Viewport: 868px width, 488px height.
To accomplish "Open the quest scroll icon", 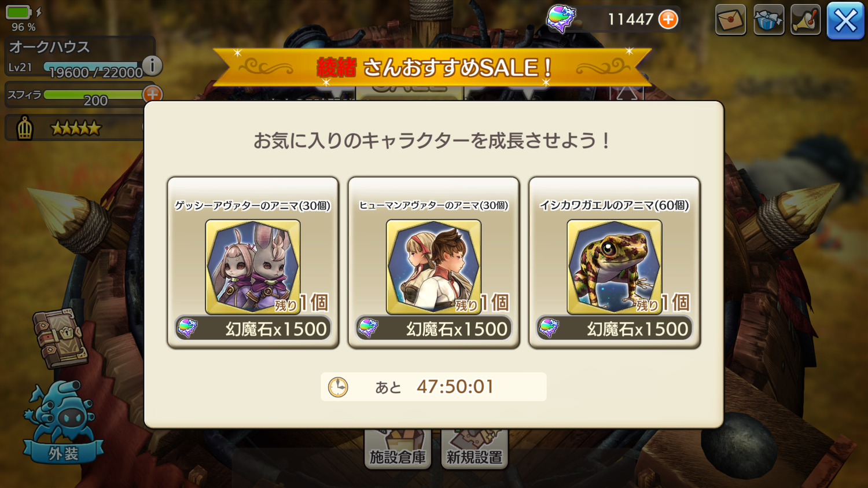I will (806, 20).
